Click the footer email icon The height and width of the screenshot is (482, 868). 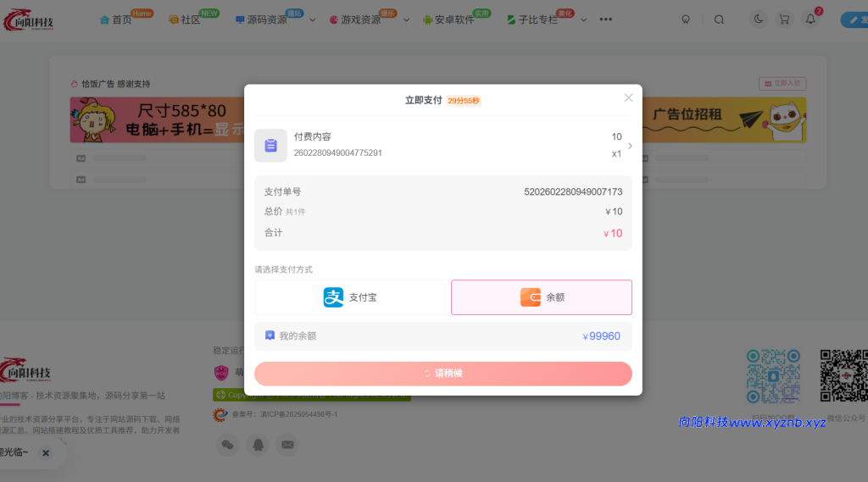288,445
